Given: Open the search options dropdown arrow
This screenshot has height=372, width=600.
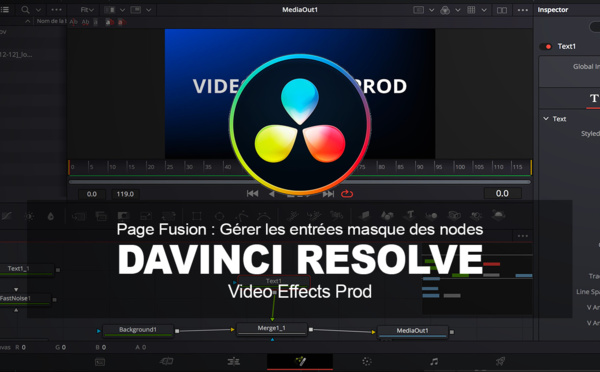Looking at the screenshot, I should (38, 10).
